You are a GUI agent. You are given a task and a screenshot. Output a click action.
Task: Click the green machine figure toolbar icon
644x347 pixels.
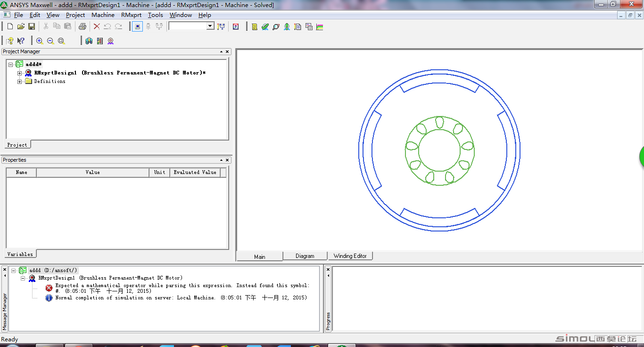tap(287, 27)
